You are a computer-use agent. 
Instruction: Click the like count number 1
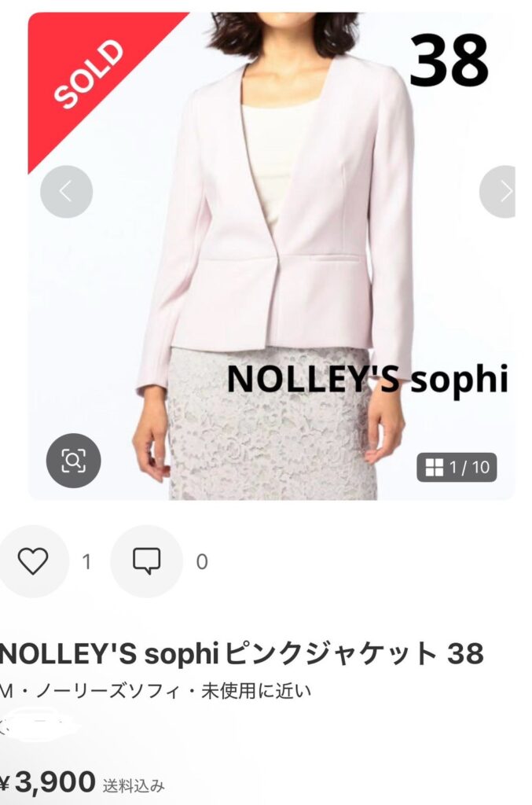tap(86, 561)
